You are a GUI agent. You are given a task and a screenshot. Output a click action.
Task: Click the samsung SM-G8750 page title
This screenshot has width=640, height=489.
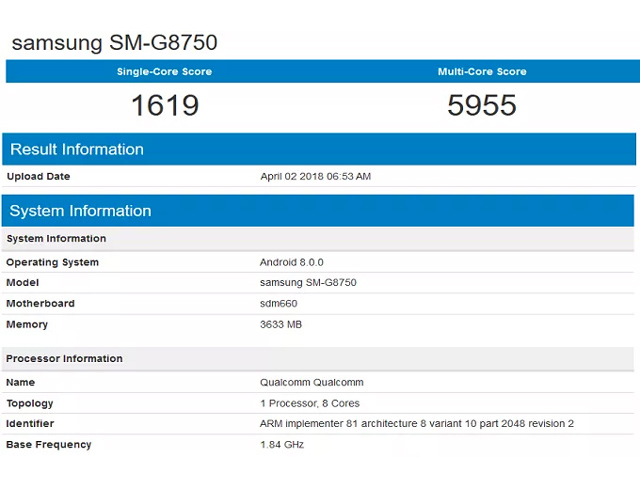114,43
